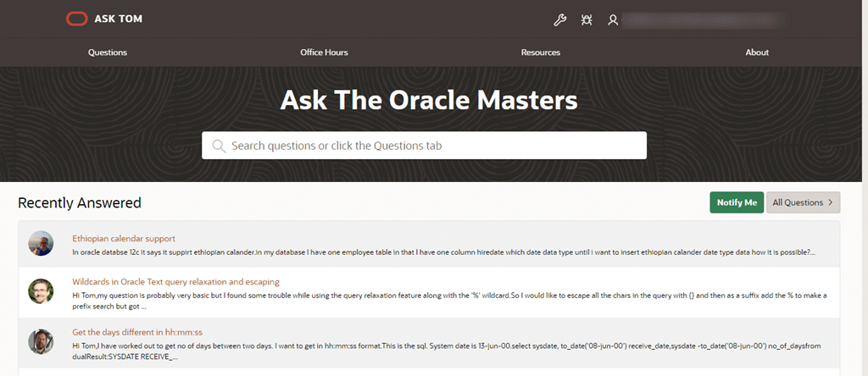Click the blurred username in header
This screenshot has height=376, width=868.
tap(721, 20)
